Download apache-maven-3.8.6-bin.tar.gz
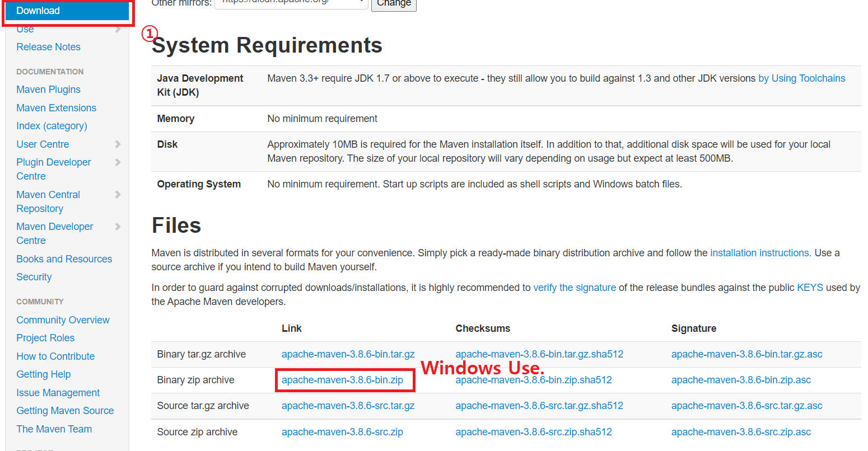 (x=348, y=354)
